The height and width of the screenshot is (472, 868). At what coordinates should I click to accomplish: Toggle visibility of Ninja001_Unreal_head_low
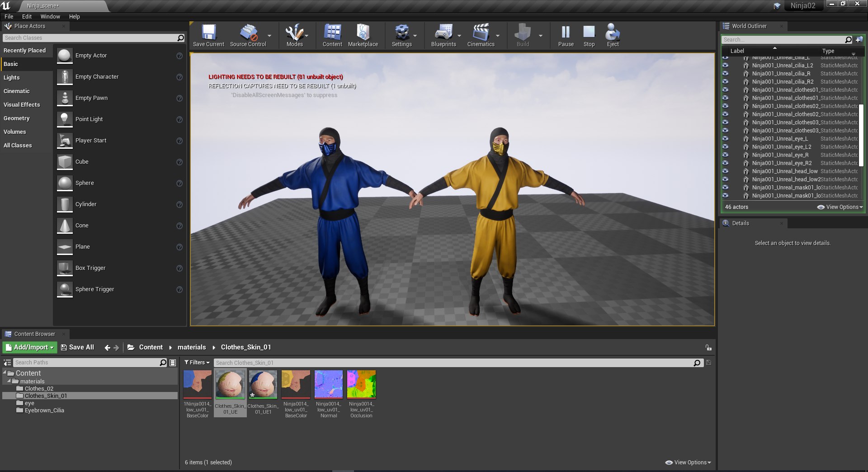coord(725,171)
